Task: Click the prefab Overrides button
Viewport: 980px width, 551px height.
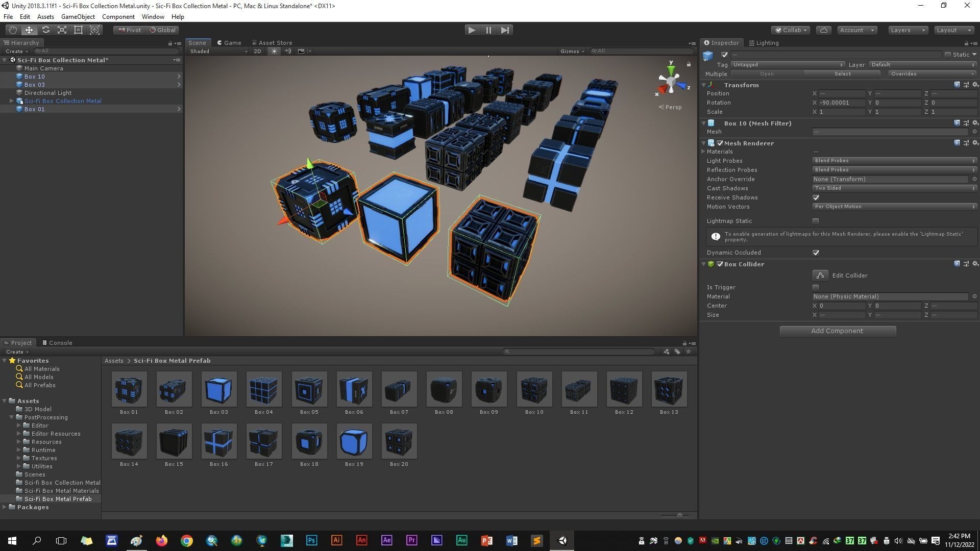Action: 932,74
